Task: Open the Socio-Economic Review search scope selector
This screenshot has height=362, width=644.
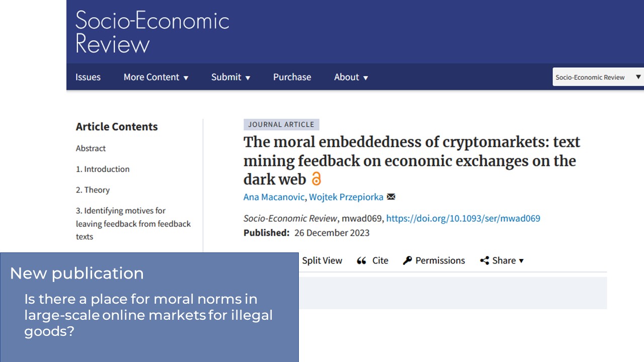Action: [598, 77]
